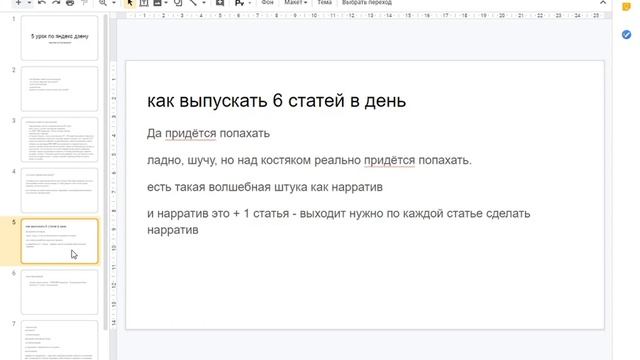Open the new slide layout dropdown arrow
640x360 pixels.
(x=29, y=2)
